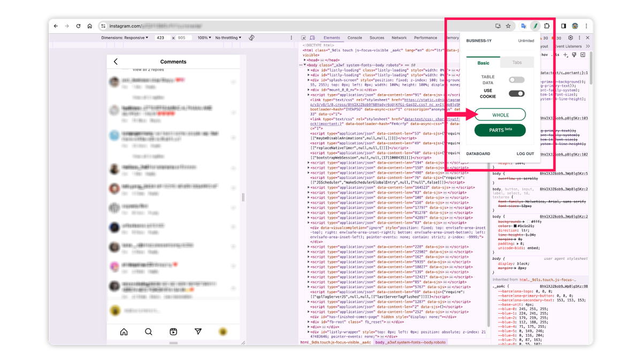Viewport: 642px width, 364px height.
Task: Expand the div id="fb-root" node
Action: (309, 322)
